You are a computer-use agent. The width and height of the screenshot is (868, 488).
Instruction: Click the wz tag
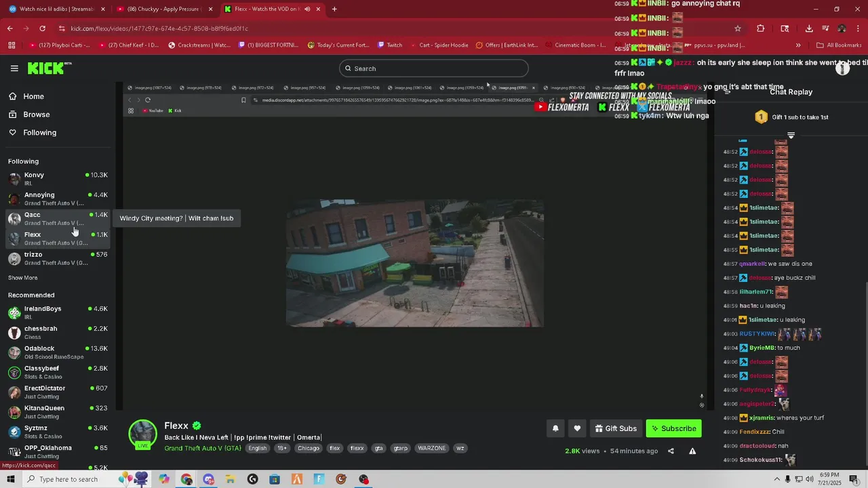(460, 448)
